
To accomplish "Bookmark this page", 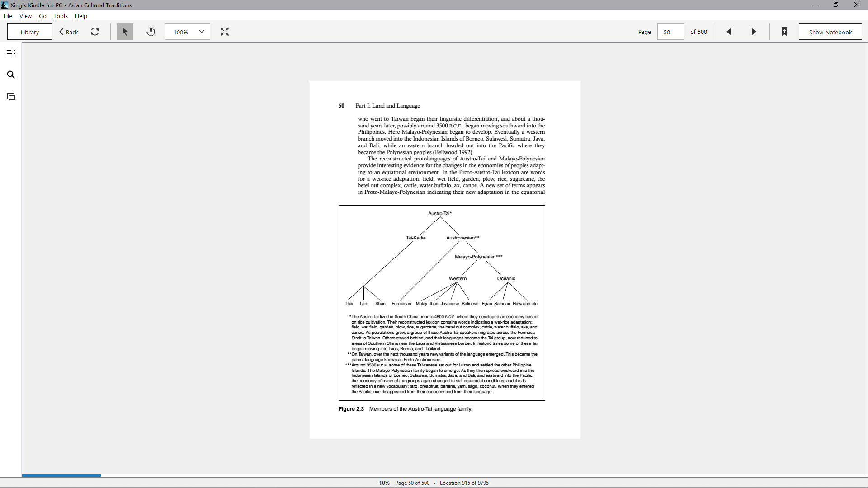I will [x=784, y=32].
